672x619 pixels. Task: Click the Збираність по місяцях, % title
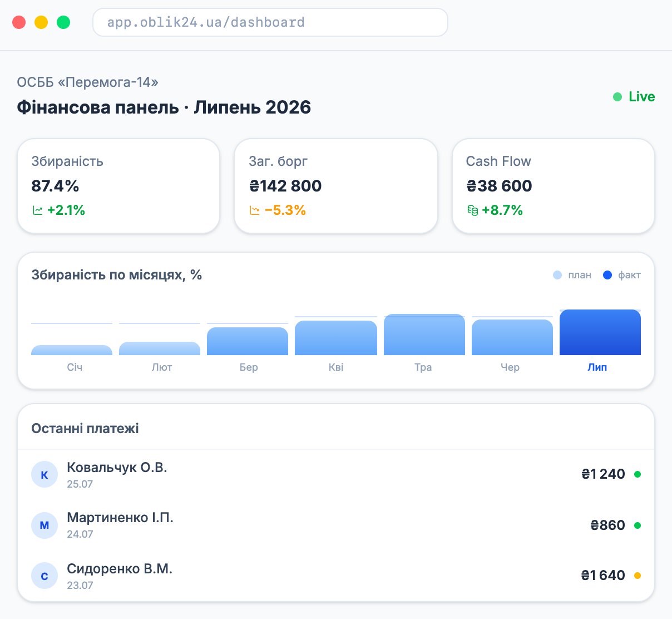click(117, 275)
